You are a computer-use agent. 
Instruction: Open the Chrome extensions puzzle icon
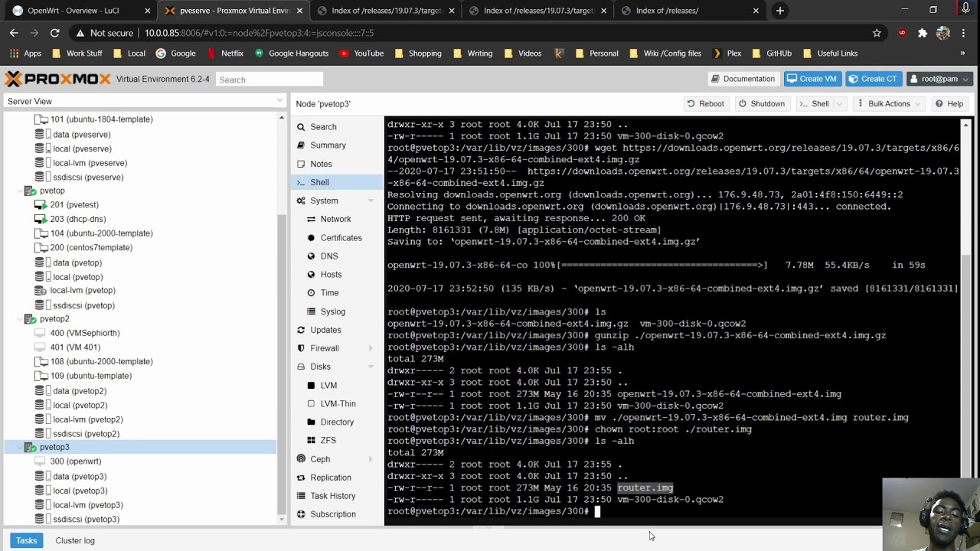click(922, 33)
